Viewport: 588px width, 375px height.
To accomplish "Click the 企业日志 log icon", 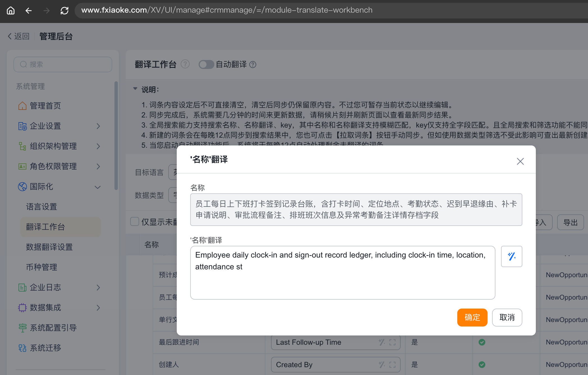I will pyautogui.click(x=22, y=288).
